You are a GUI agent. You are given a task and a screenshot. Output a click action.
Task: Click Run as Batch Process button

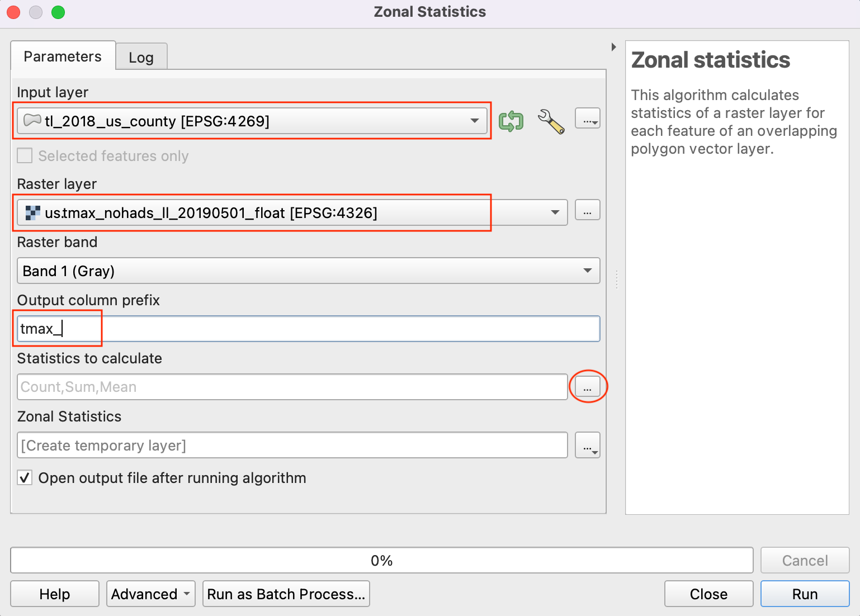pyautogui.click(x=286, y=594)
